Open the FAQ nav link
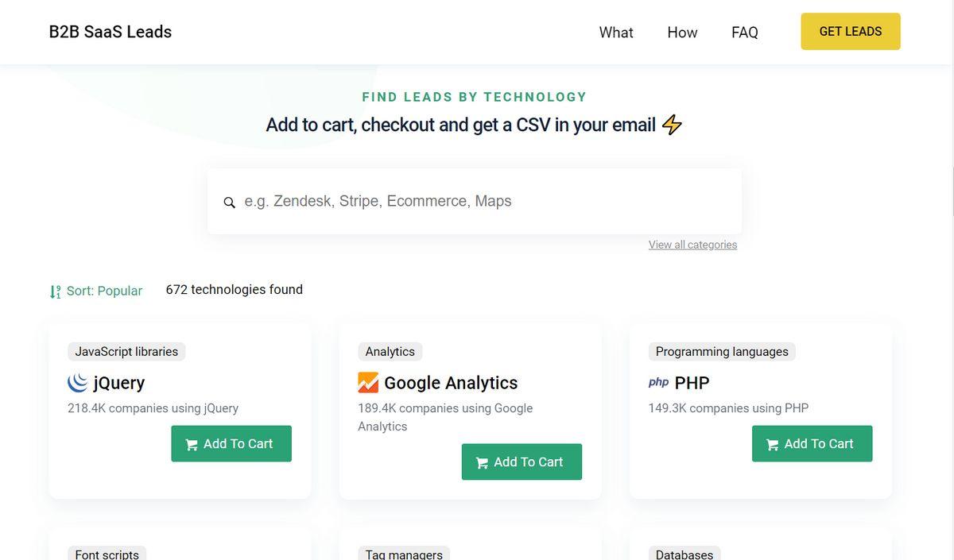The width and height of the screenshot is (954, 560). 745,33
